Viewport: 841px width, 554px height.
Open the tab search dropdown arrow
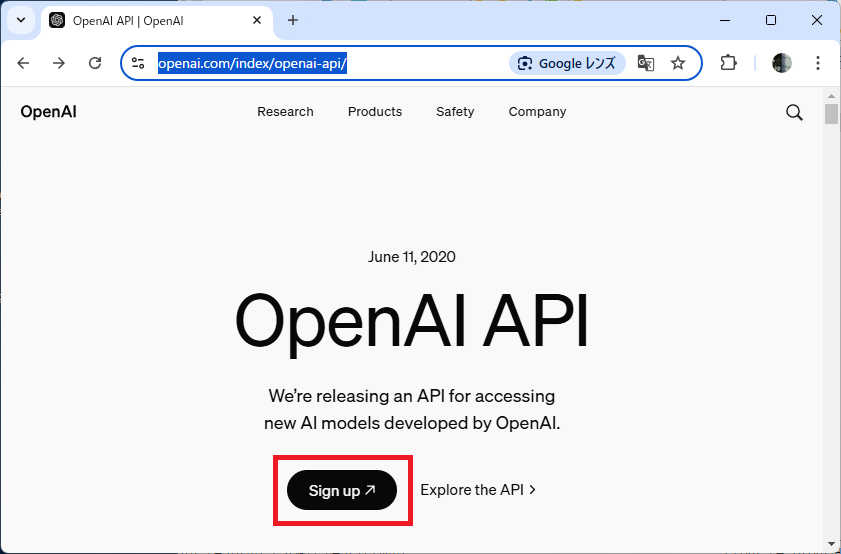point(21,20)
